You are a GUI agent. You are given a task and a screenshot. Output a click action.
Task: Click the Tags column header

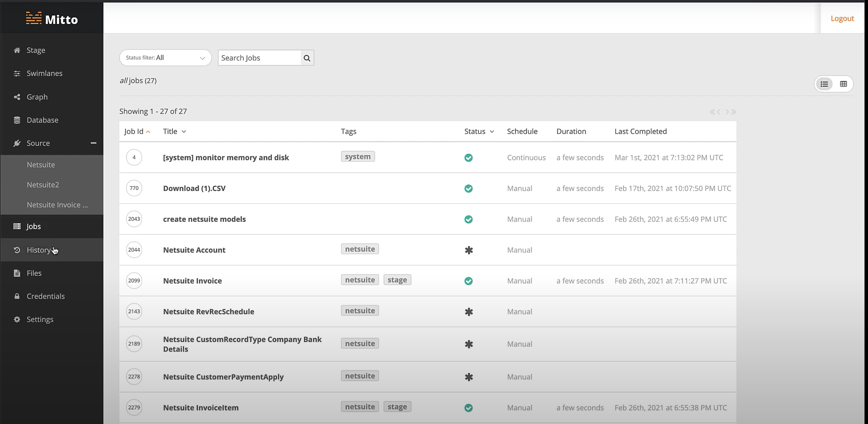pyautogui.click(x=348, y=131)
